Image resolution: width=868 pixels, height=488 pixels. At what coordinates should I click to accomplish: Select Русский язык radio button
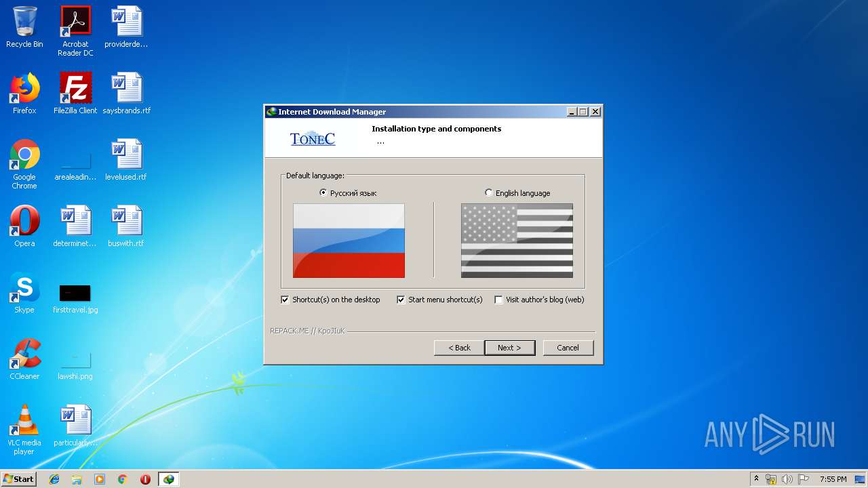(323, 193)
